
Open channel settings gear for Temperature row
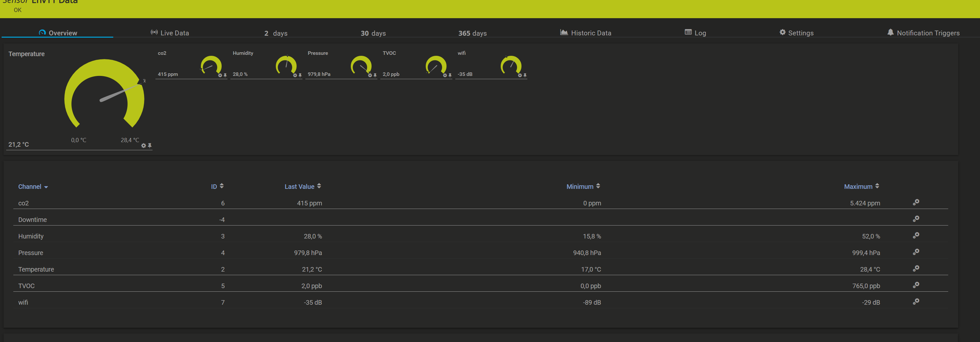pos(916,269)
